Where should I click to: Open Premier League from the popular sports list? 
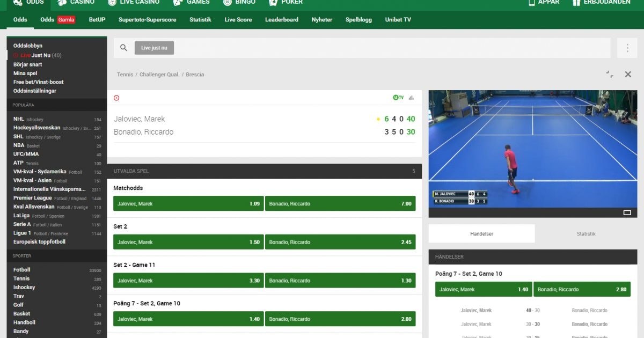point(33,197)
